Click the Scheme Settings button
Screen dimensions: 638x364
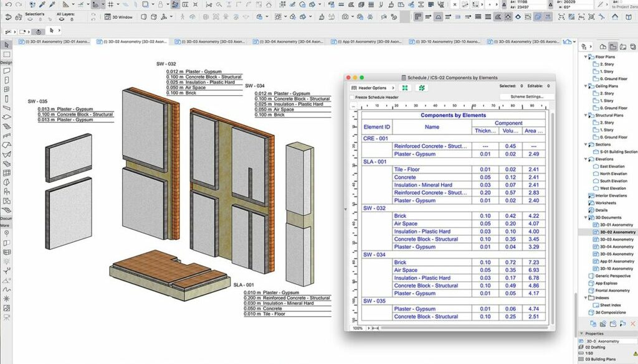pyautogui.click(x=527, y=96)
